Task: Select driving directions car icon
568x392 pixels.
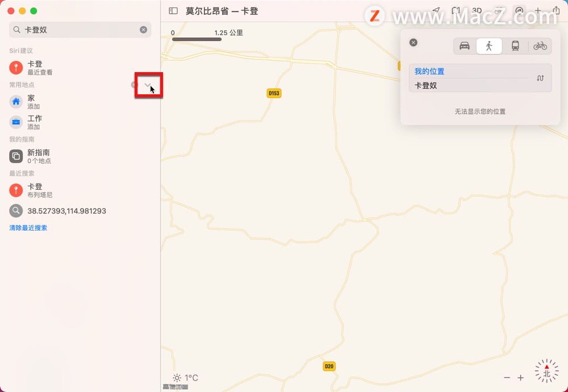Action: tap(465, 46)
